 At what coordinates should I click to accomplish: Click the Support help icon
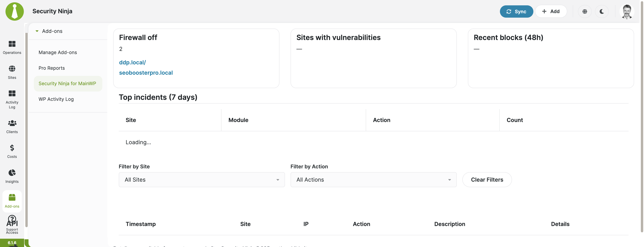pos(12,219)
